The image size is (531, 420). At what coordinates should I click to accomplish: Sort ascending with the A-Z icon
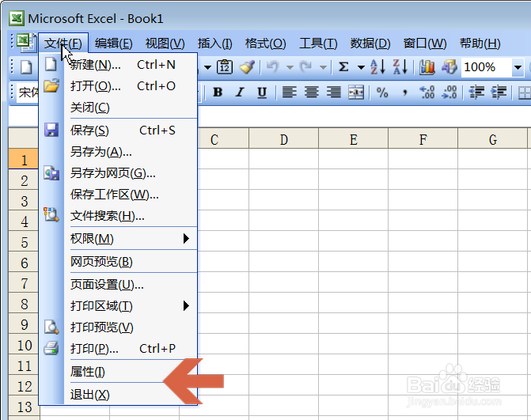click(377, 66)
